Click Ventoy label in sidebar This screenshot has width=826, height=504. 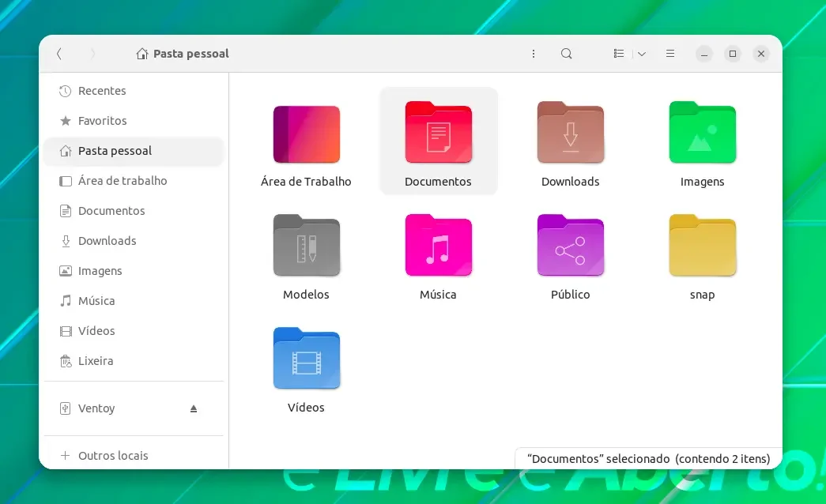coord(96,408)
